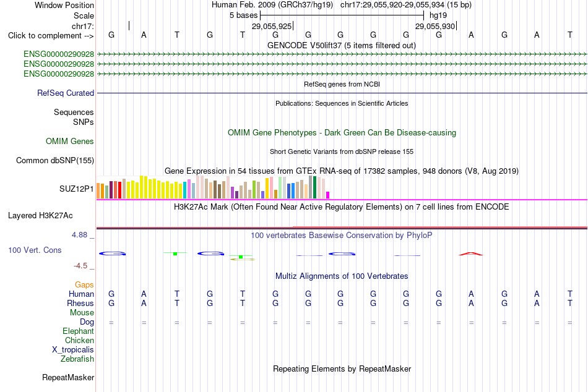Open 'Short Genetic Variants from dbSNP release 155'
The width and height of the screenshot is (588, 392).
click(x=342, y=151)
